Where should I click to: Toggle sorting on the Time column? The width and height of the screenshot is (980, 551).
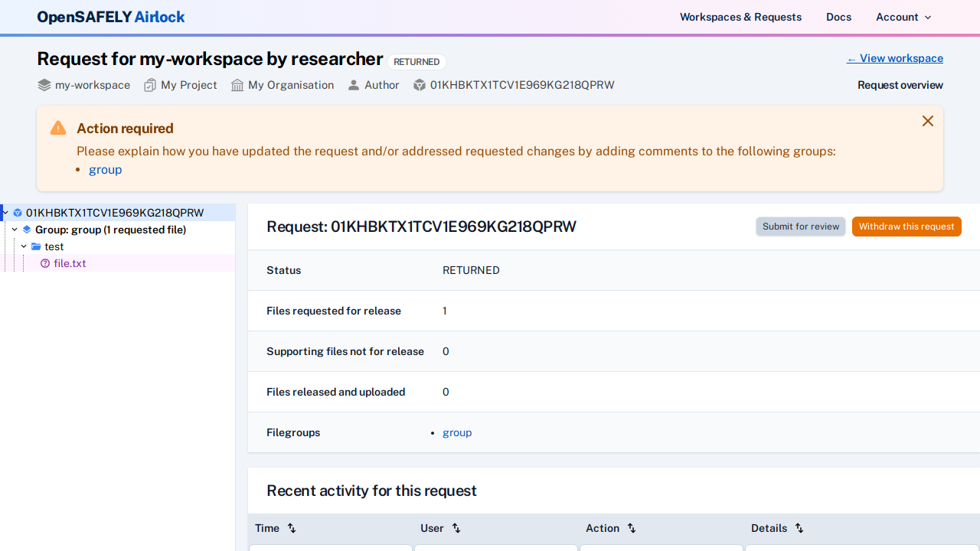click(292, 528)
